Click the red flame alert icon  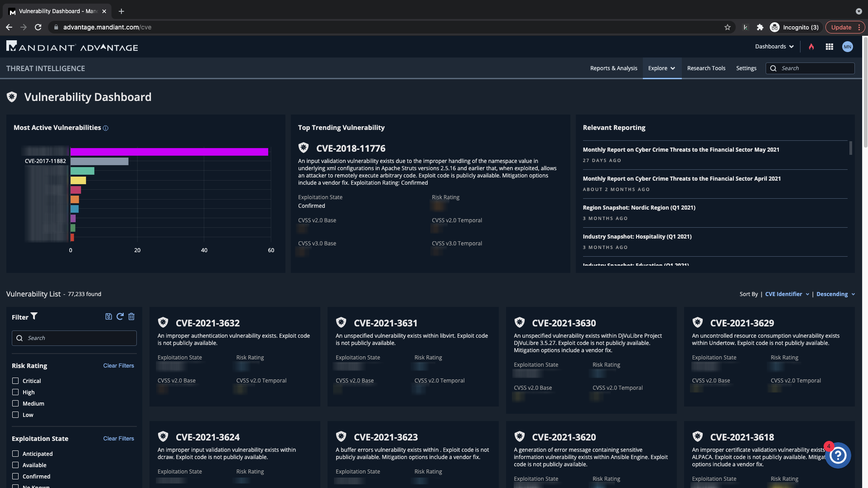click(x=811, y=47)
